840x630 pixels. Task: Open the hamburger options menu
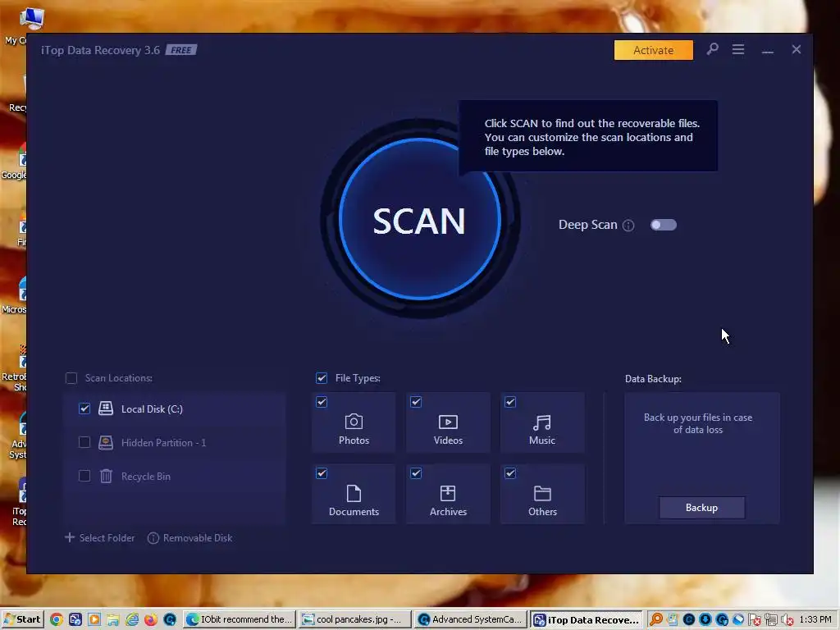738,49
